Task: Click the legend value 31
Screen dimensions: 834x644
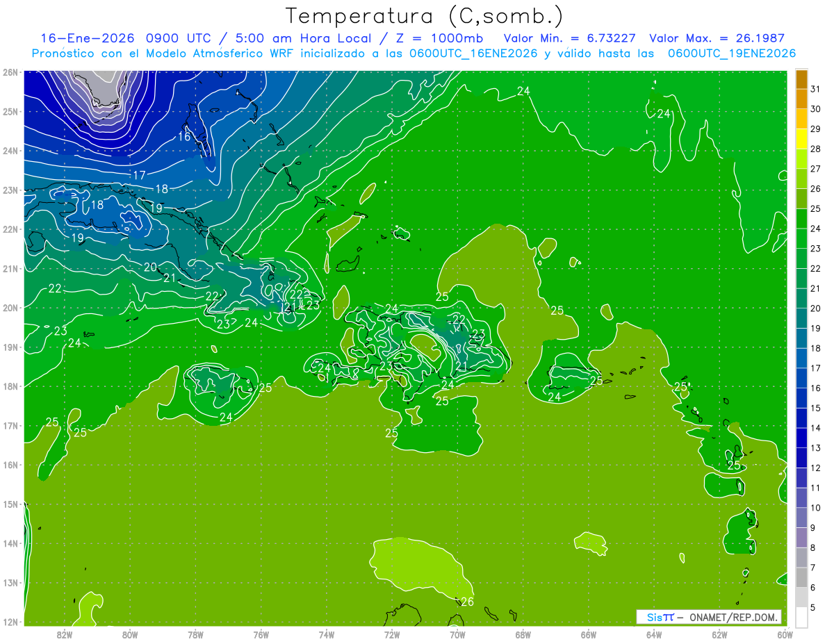Action: click(816, 89)
